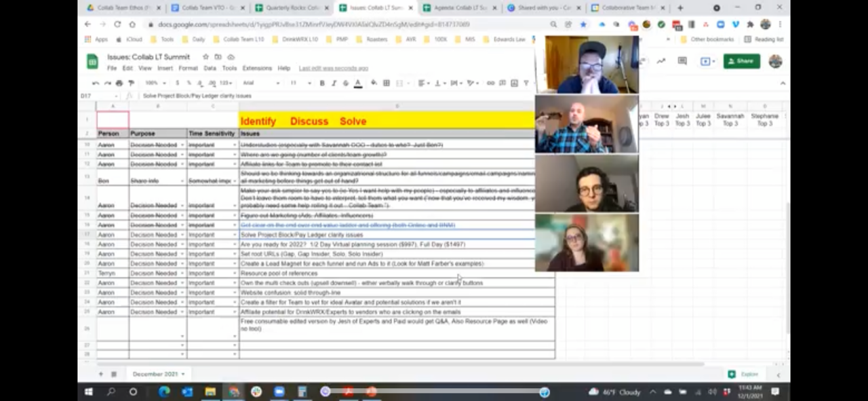The width and height of the screenshot is (868, 401).
Task: Open the borders tool
Action: coord(387,83)
